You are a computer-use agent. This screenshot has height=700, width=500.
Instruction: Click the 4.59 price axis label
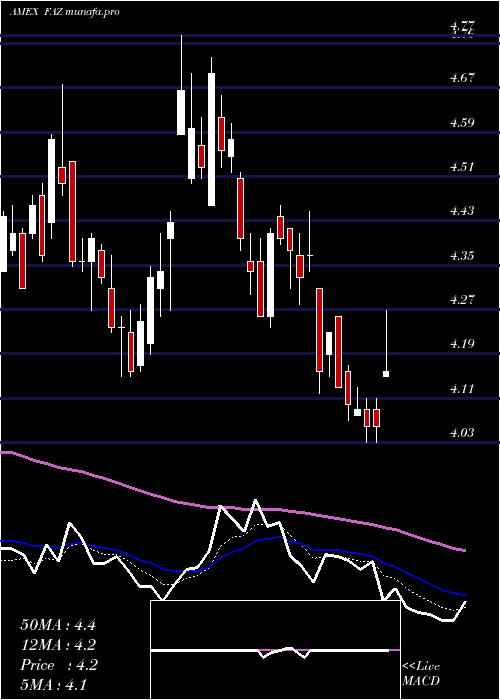(x=462, y=122)
